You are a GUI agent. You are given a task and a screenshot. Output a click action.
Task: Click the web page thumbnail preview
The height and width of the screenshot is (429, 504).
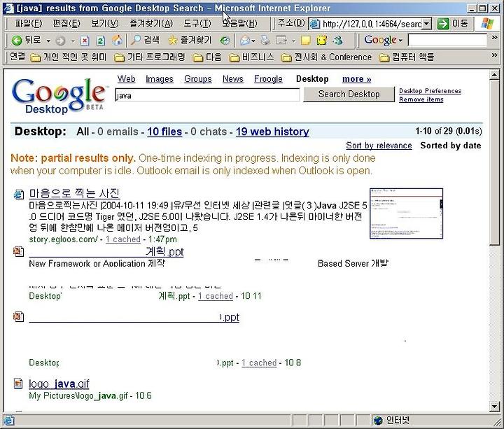pos(406,213)
